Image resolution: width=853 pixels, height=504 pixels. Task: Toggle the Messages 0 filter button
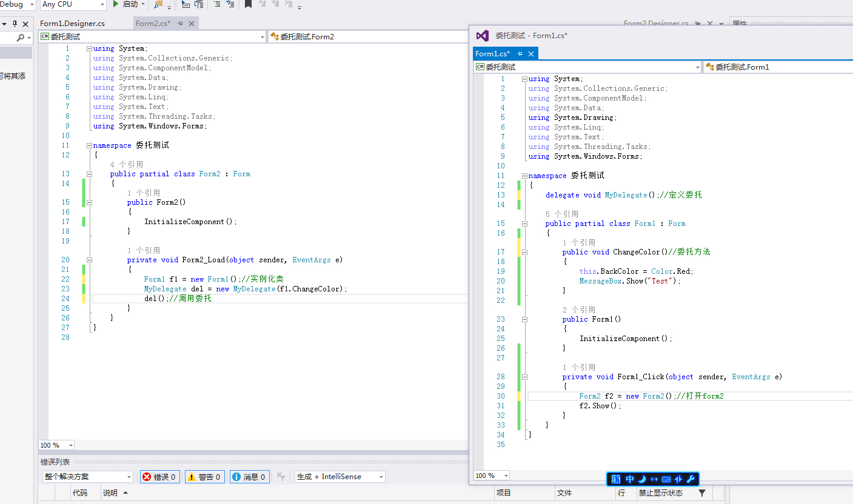(x=249, y=477)
